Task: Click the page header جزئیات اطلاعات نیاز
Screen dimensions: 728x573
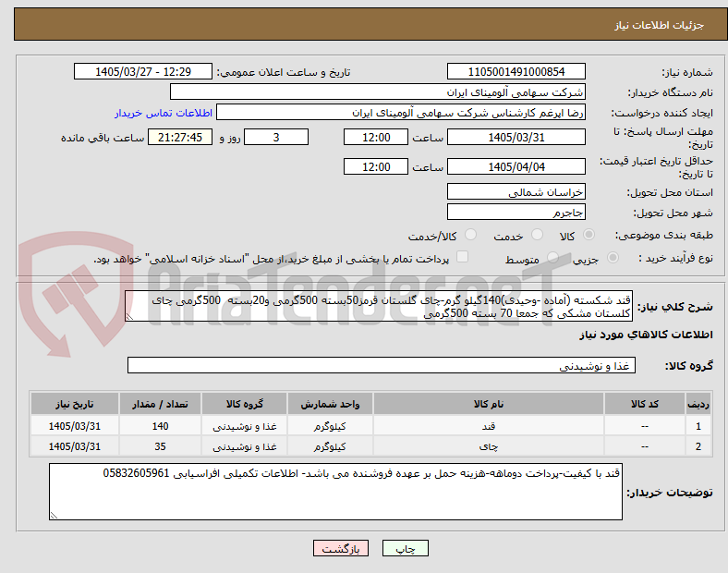Action: click(660, 25)
